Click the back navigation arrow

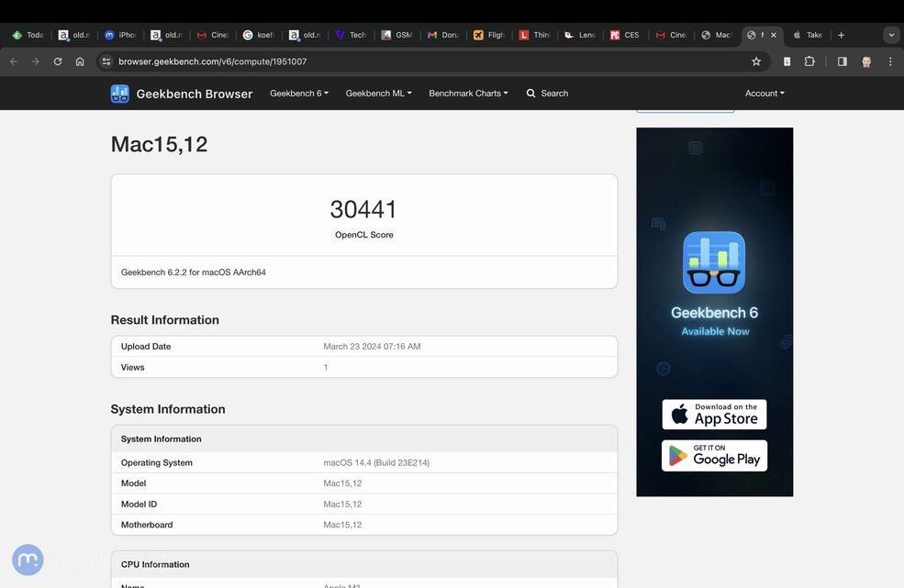[13, 61]
